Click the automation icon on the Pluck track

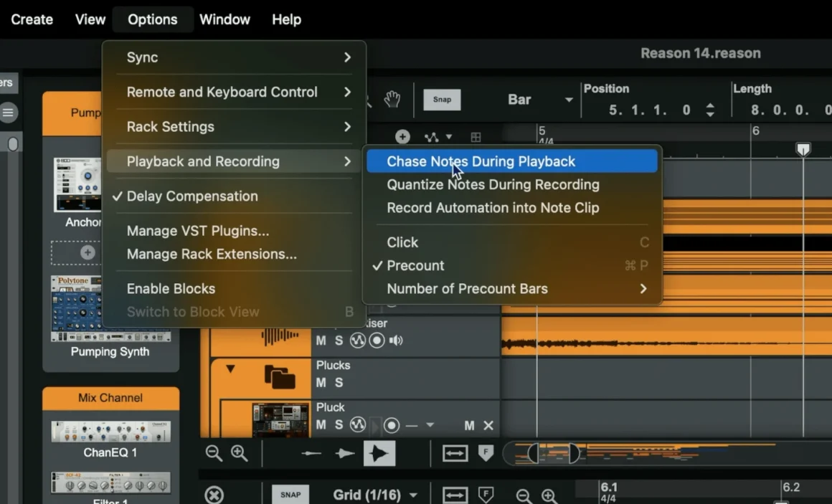click(x=356, y=424)
